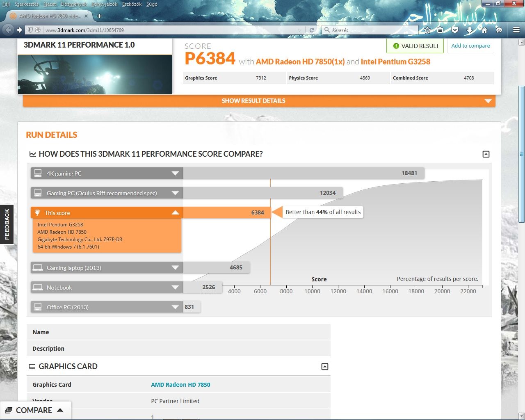Open the Eszközök menu
This screenshot has width=525, height=420.
click(132, 4)
